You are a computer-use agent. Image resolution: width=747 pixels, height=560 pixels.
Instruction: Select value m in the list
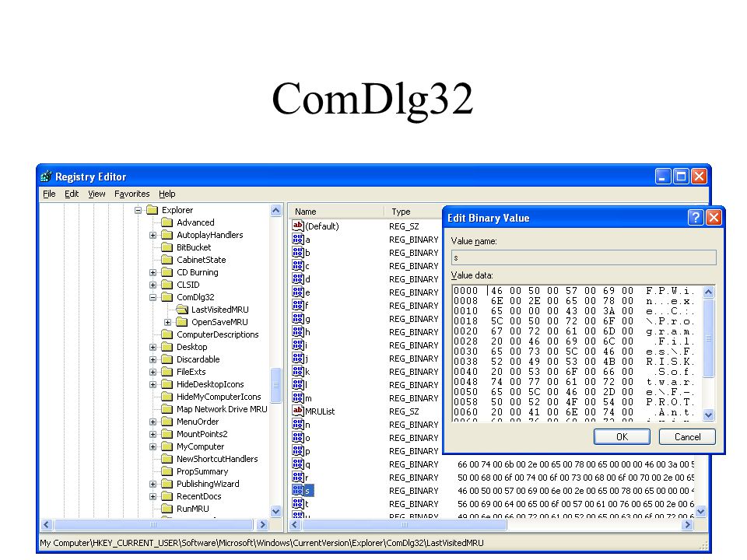pyautogui.click(x=302, y=397)
